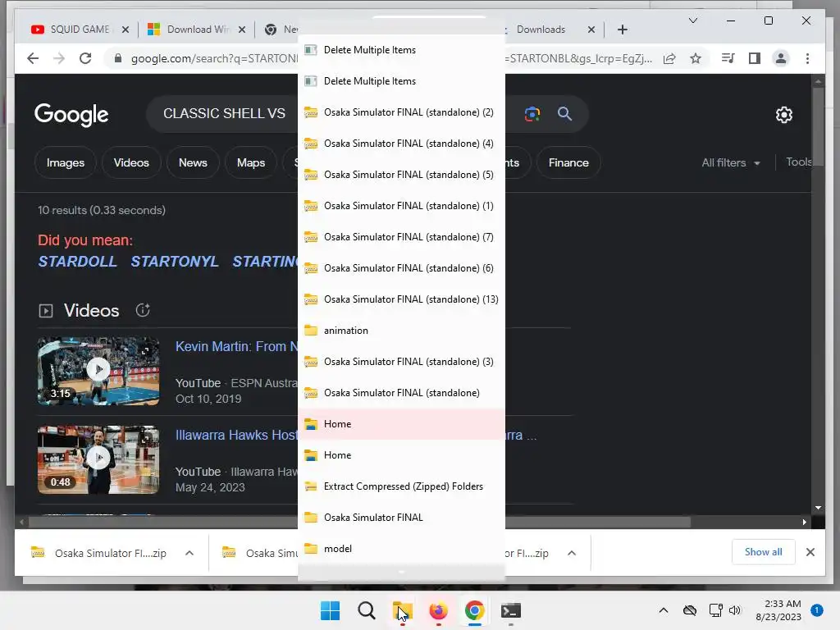Open Extract Compressed (Zipped) Folders entry

point(401,486)
